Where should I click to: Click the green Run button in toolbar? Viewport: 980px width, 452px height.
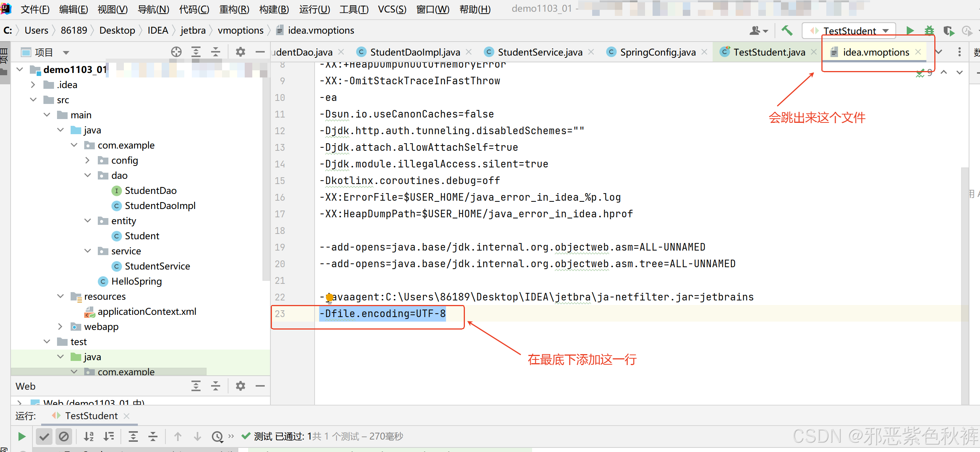coord(910,31)
